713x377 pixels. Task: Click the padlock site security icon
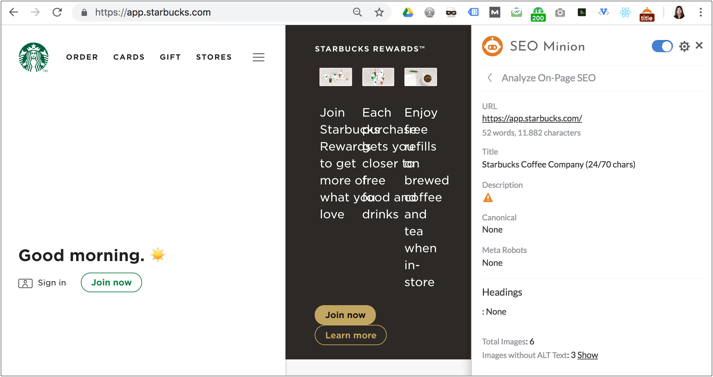click(x=84, y=13)
